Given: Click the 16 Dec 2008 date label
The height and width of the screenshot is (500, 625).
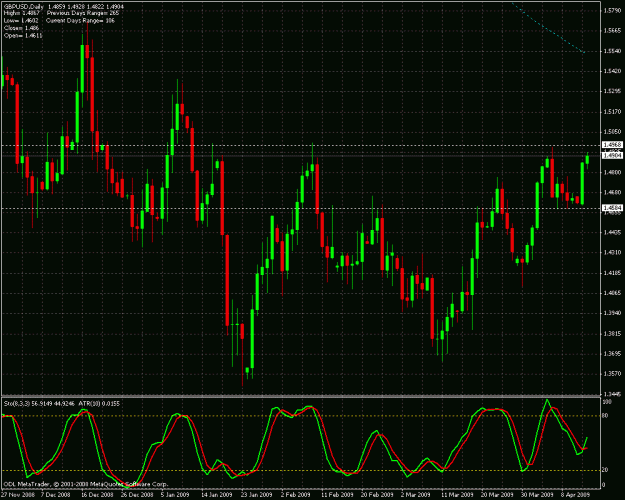Looking at the screenshot, I should coord(97,495).
